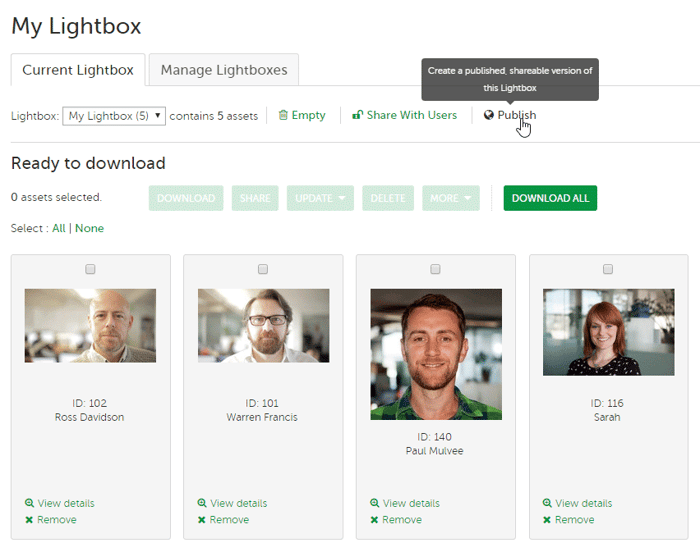Click the select None link
Viewport: 700px width, 552px height.
pyautogui.click(x=89, y=228)
